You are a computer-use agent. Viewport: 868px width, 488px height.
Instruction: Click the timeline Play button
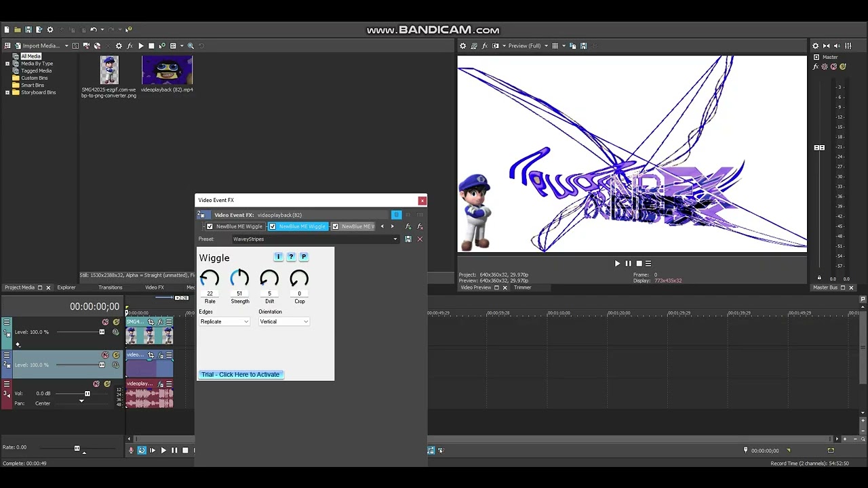coord(163,450)
